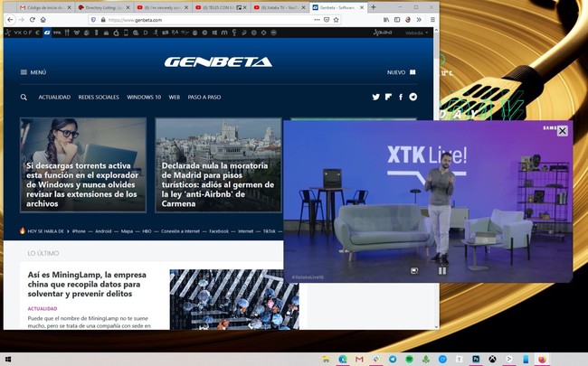Show the tracking protection shield info
The image size is (588, 366).
click(x=93, y=20)
